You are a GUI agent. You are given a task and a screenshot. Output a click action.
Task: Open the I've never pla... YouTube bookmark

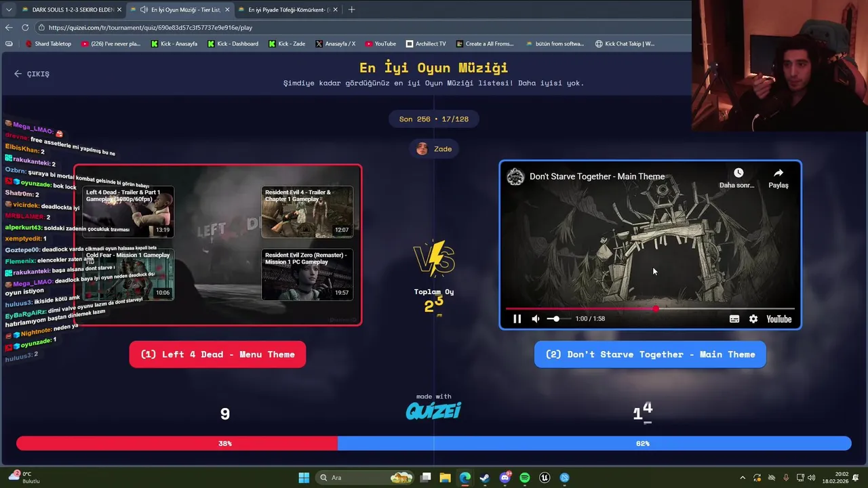(111, 43)
